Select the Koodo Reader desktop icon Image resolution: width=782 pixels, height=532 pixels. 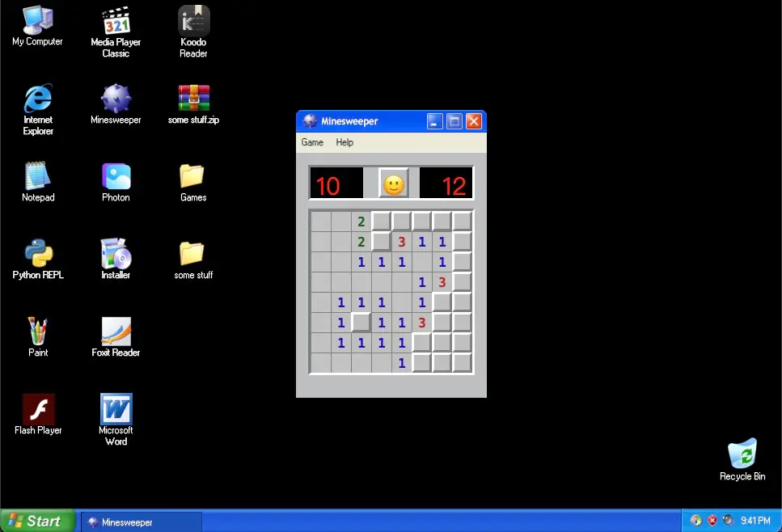click(193, 32)
